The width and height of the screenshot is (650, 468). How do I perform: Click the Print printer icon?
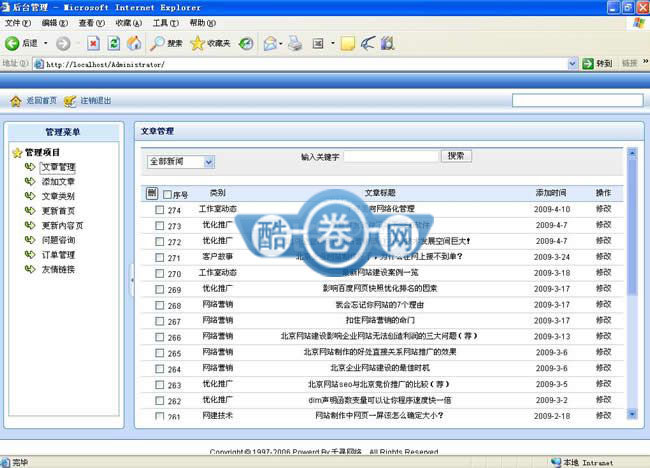point(295,43)
